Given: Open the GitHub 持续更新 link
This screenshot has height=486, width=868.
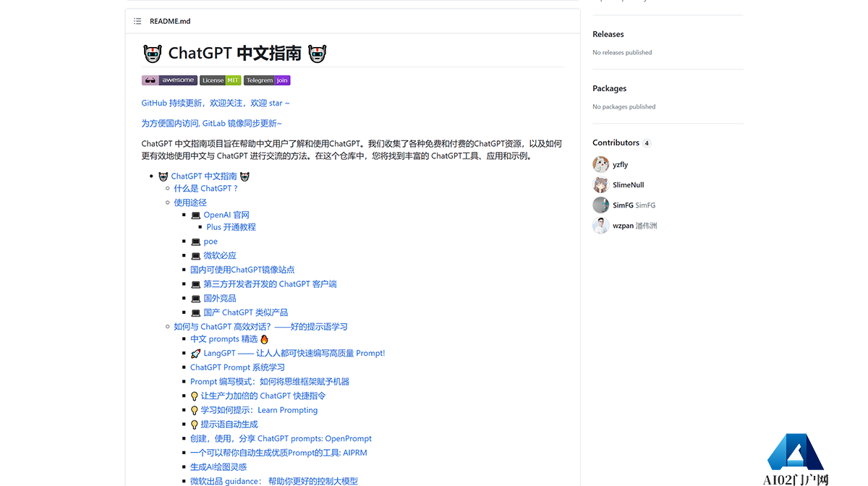Looking at the screenshot, I should [x=216, y=103].
